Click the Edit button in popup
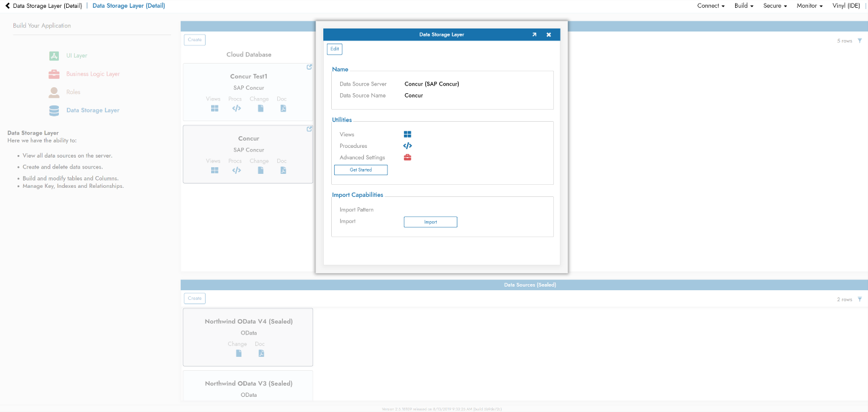Viewport: 868px width, 412px height. [x=335, y=49]
